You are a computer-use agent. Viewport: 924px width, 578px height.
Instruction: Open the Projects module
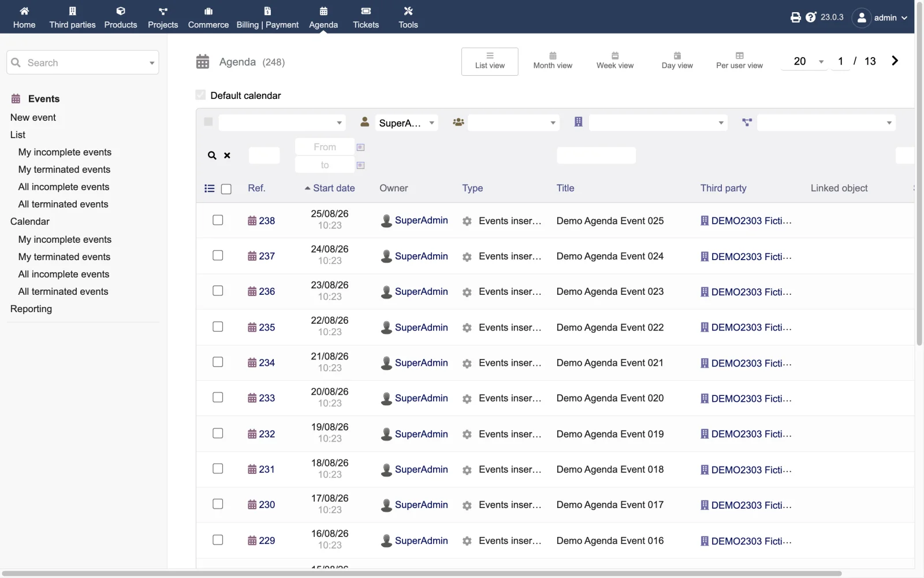(x=163, y=17)
